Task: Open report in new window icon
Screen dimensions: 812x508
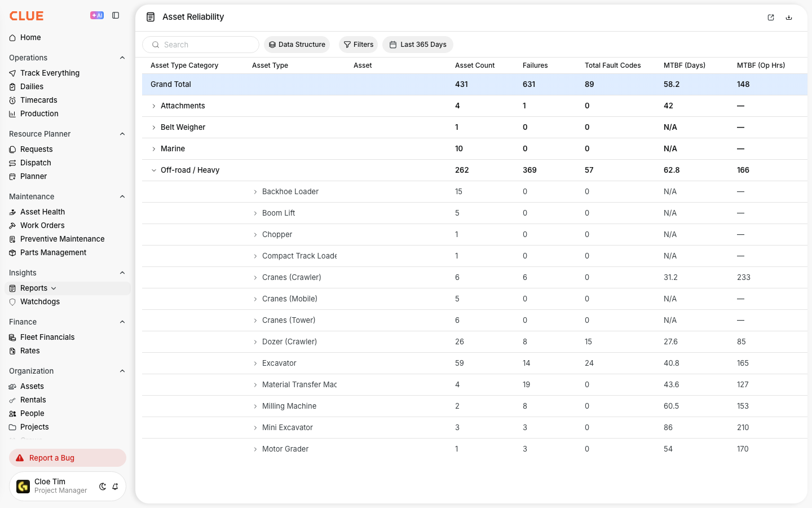Action: (771, 17)
